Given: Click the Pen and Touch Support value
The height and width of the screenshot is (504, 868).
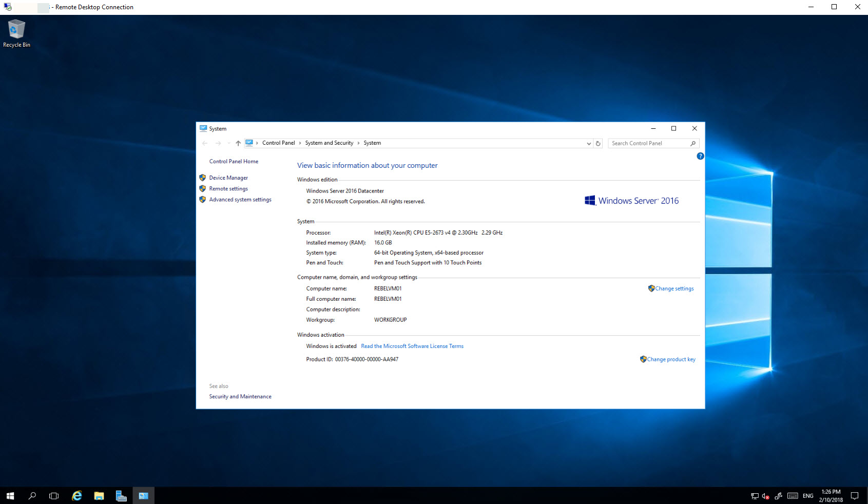Looking at the screenshot, I should coord(428,263).
